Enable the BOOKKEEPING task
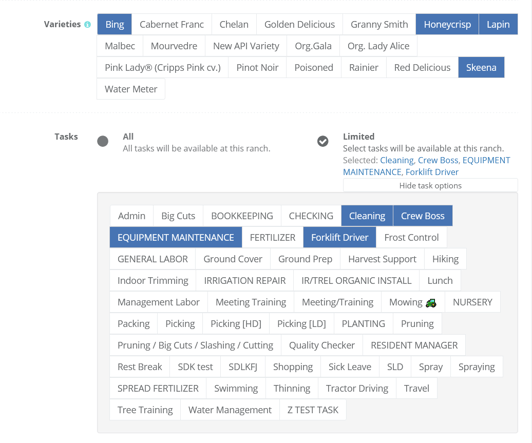 tap(242, 216)
